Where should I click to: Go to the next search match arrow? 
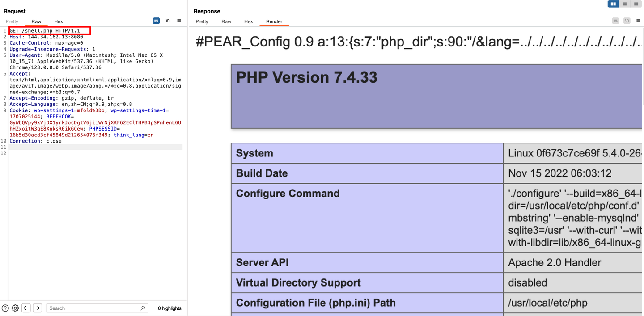point(37,308)
